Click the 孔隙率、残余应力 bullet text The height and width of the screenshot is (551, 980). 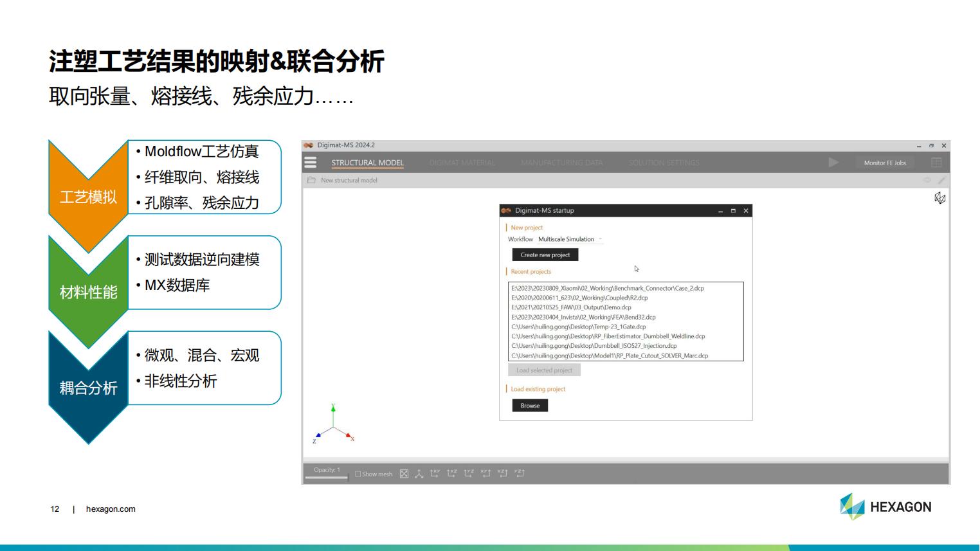pos(202,203)
